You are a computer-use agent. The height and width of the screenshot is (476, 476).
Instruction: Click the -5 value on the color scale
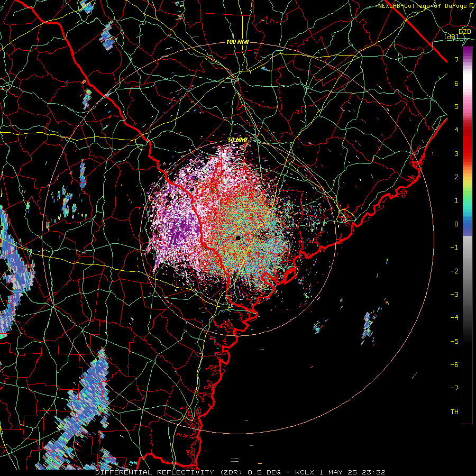click(x=454, y=342)
